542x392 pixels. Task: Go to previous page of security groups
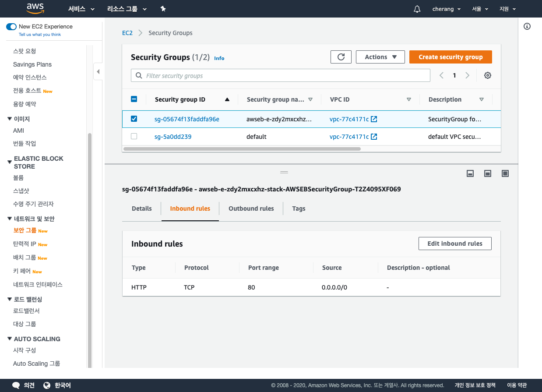click(441, 75)
